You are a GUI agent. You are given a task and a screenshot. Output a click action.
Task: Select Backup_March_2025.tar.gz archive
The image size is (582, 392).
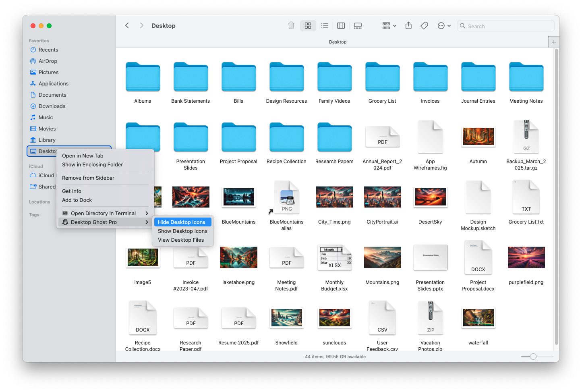(x=526, y=146)
